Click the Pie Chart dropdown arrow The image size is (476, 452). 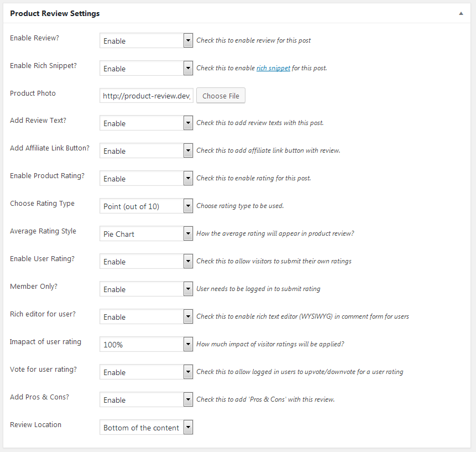tap(188, 234)
